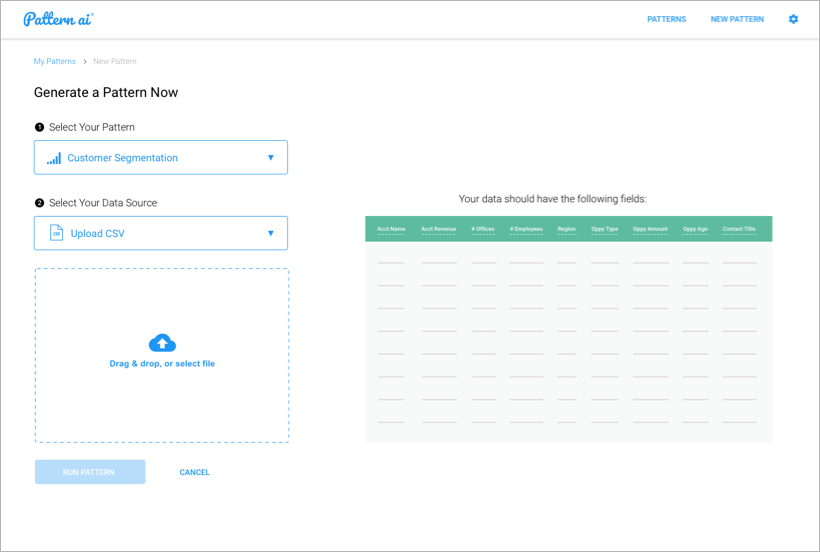The width and height of the screenshot is (820, 552).
Task: Navigate to My Patterns breadcrumb
Action: click(54, 61)
